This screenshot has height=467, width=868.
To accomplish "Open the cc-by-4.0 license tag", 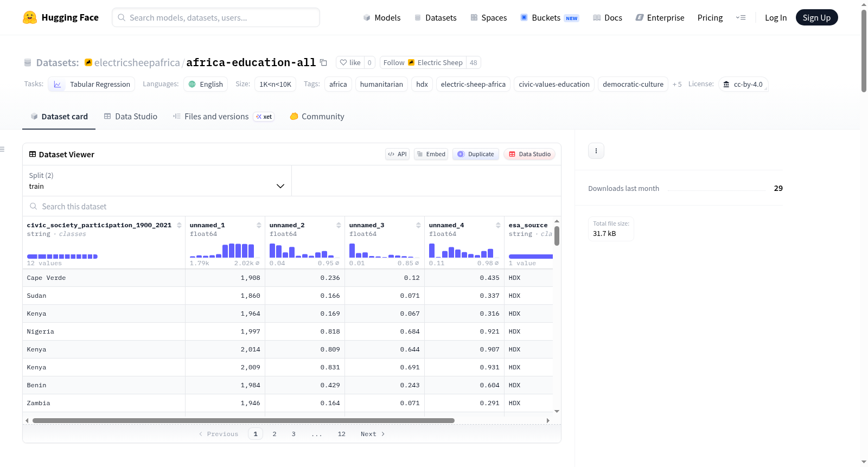I will [x=743, y=84].
